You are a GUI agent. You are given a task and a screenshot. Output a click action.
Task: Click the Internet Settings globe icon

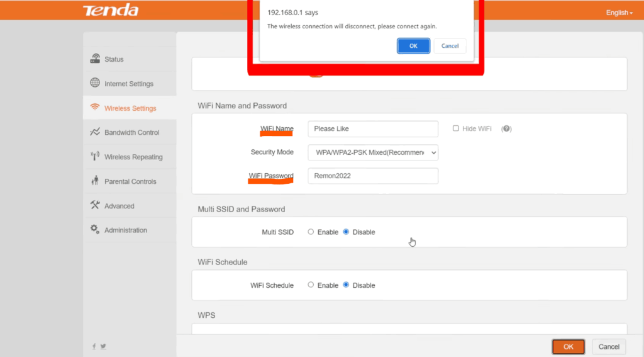95,83
